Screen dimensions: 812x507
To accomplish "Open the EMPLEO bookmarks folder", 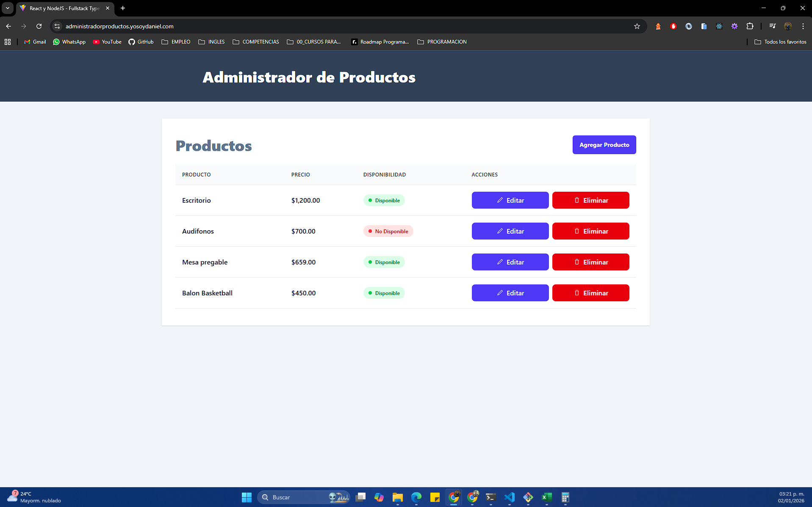I will 176,42.
